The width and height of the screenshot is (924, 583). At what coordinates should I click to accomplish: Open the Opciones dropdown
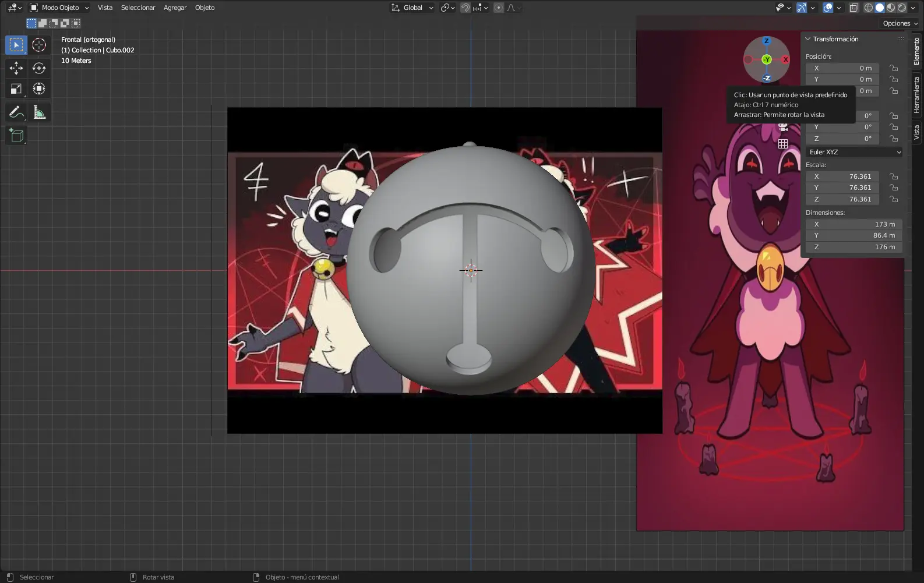point(900,23)
